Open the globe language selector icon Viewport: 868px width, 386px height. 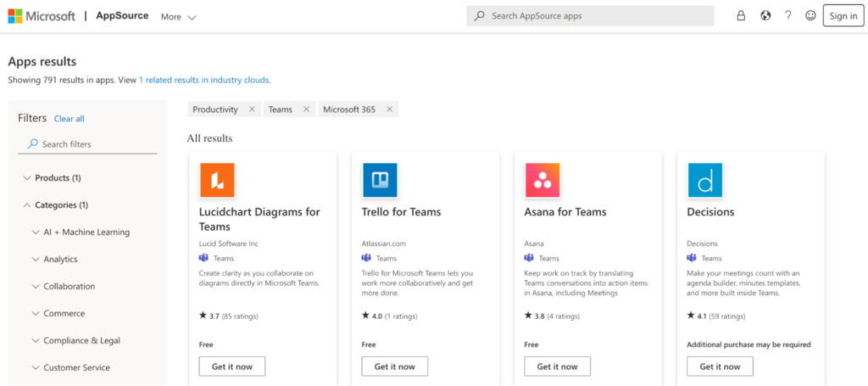765,15
